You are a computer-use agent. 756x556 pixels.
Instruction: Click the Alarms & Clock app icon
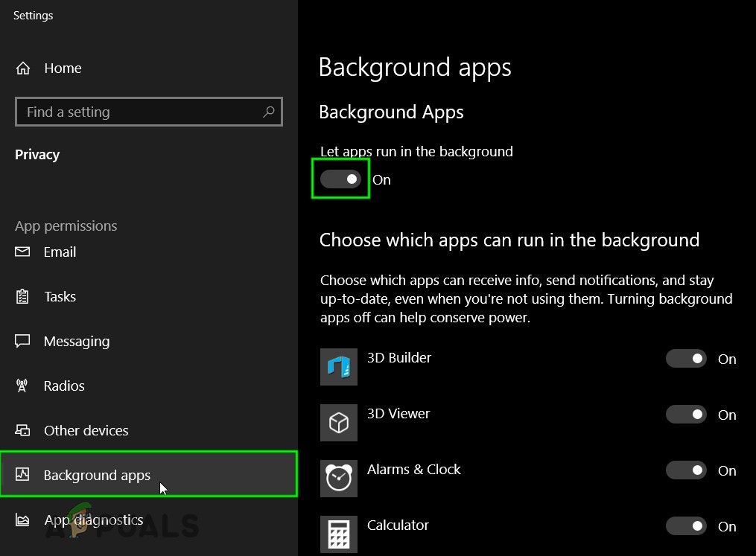coord(339,479)
